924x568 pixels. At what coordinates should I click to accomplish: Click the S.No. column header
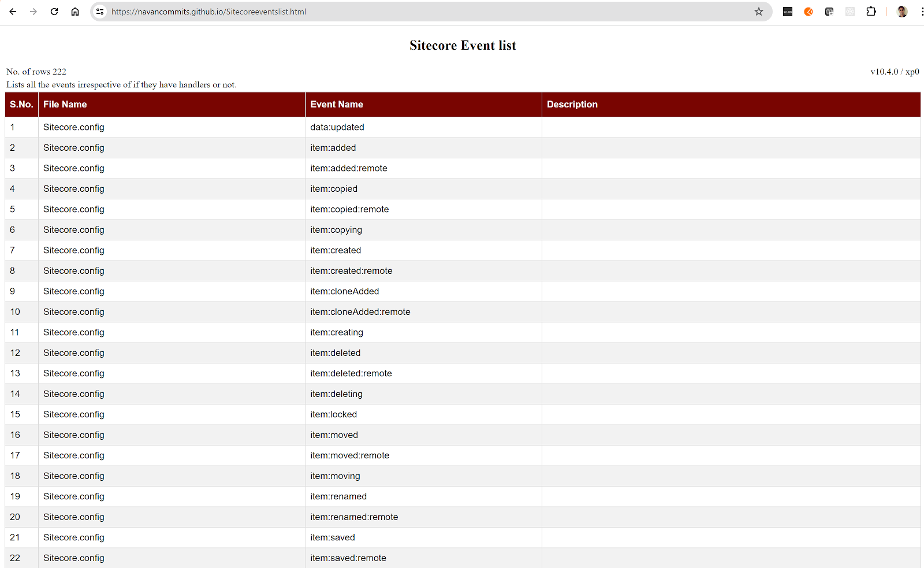[x=21, y=105]
